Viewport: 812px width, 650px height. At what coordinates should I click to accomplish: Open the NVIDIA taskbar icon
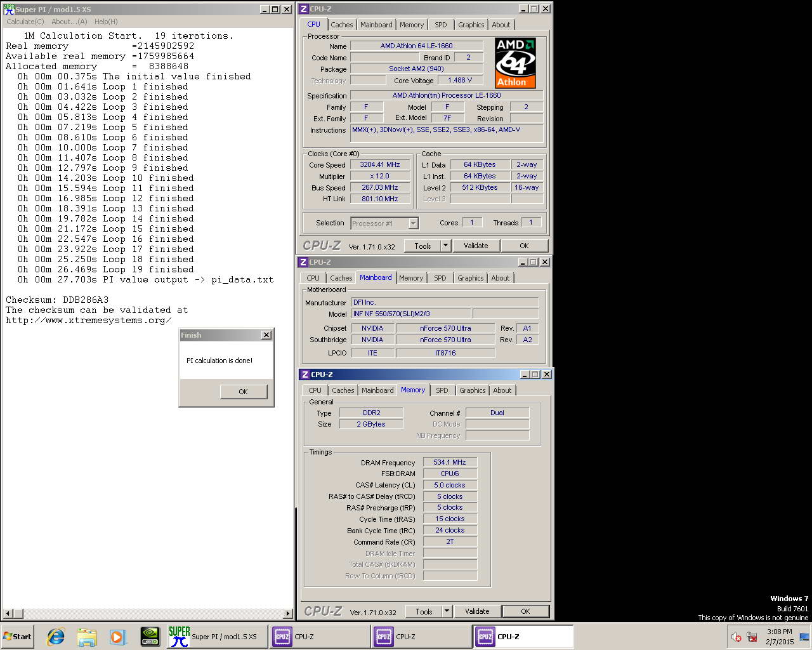(x=150, y=637)
